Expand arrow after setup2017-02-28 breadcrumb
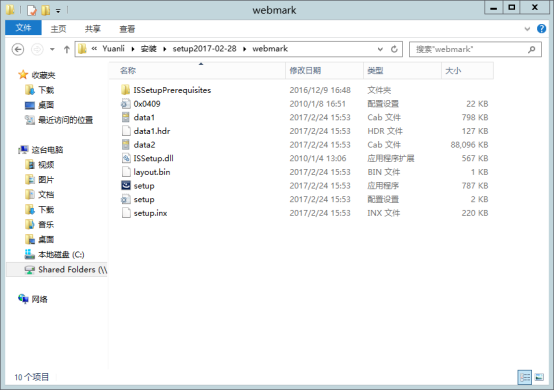 [244, 49]
